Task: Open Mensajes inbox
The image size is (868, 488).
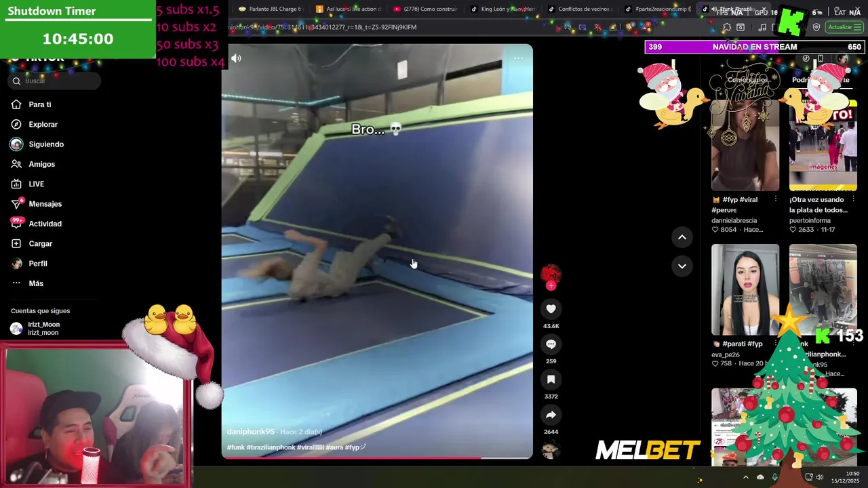Action: click(45, 204)
